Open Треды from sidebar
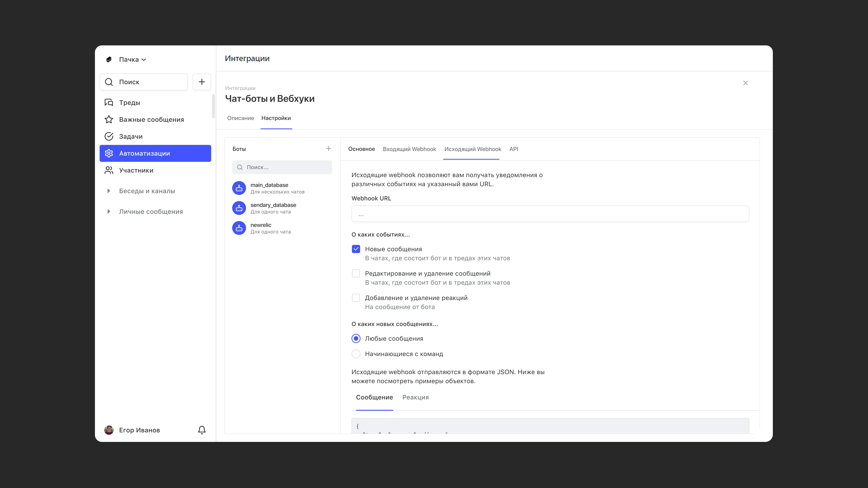 click(x=129, y=102)
